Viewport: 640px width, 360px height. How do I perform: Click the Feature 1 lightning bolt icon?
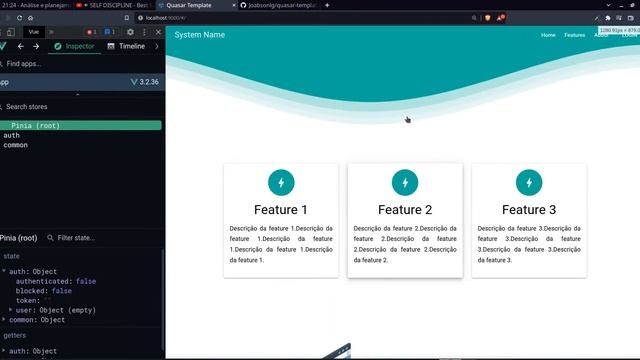[x=281, y=182]
